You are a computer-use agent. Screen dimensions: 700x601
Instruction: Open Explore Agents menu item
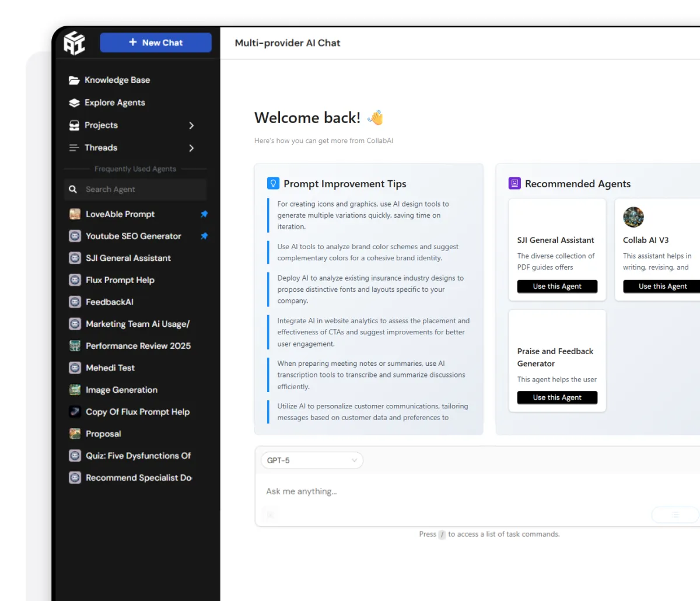[114, 103]
